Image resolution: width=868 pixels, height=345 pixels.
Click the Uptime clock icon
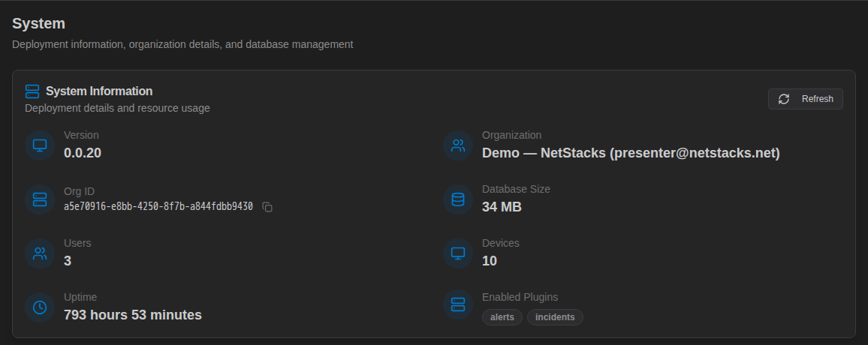[40, 307]
